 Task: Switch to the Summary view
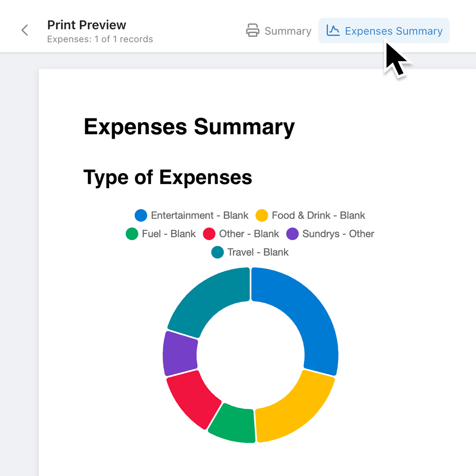click(x=287, y=31)
